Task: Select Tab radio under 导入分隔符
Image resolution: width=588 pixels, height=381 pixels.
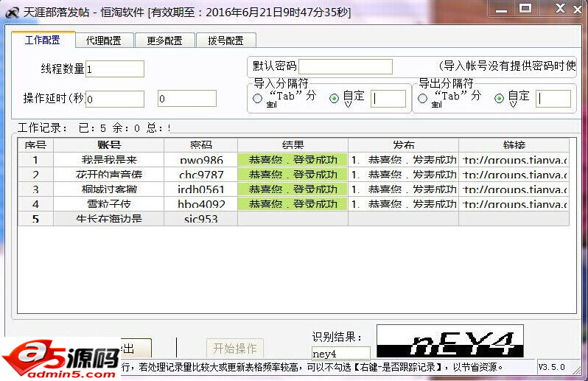Action: (x=257, y=99)
